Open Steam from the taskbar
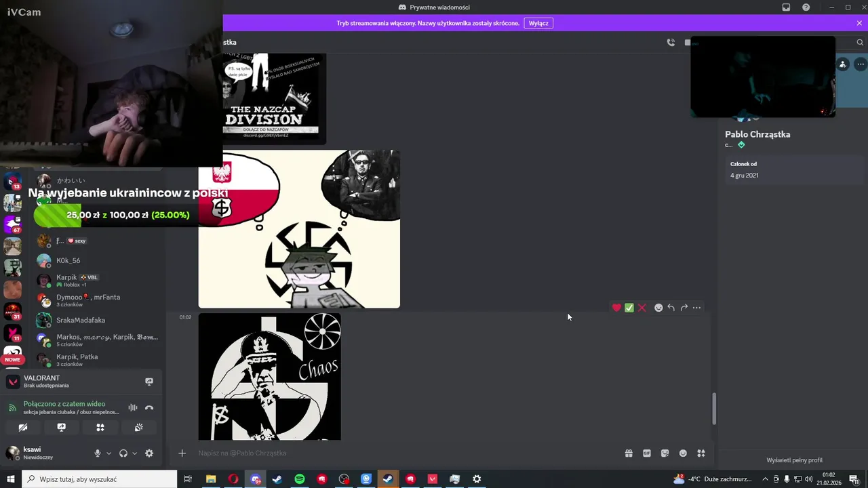 [277, 479]
